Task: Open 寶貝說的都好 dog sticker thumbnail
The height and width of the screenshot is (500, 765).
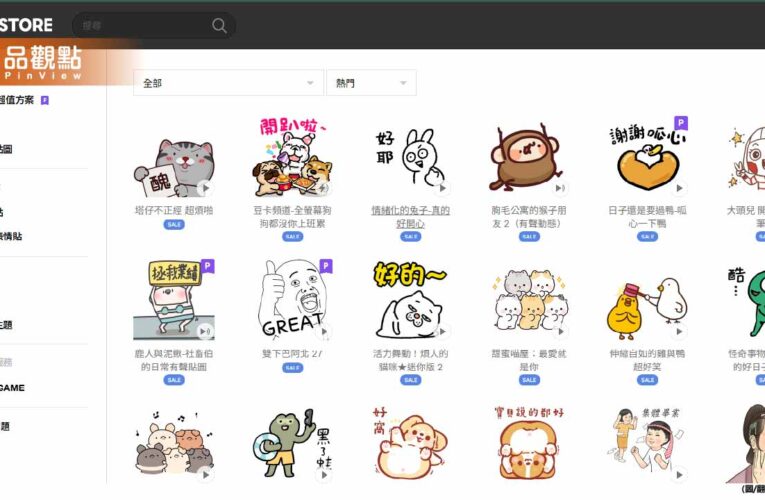Action: (x=529, y=444)
